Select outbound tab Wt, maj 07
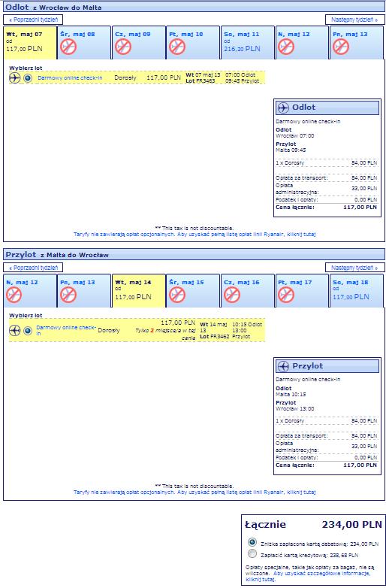This screenshot has height=588, width=386. point(30,43)
